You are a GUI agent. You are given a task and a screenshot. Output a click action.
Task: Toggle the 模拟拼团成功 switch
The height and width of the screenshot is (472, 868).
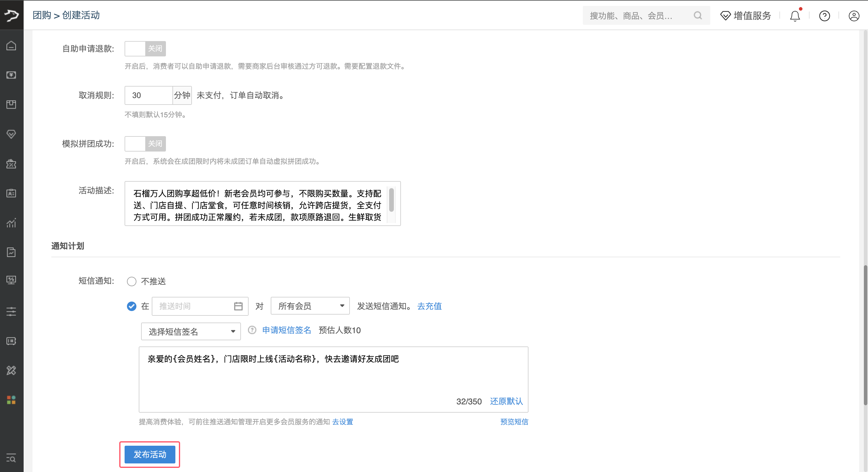tap(145, 144)
